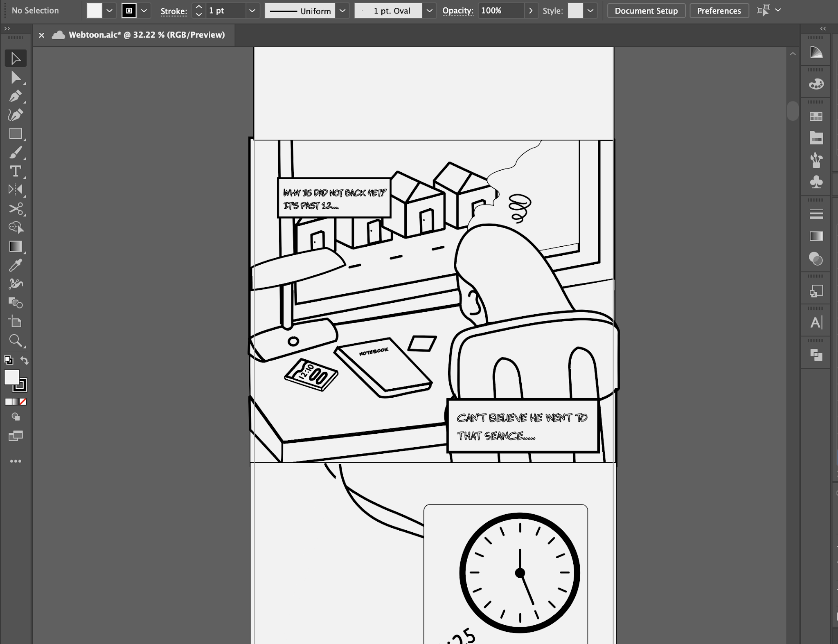Open the Transparency panel icon
Image resolution: width=838 pixels, height=644 pixels.
click(x=816, y=259)
